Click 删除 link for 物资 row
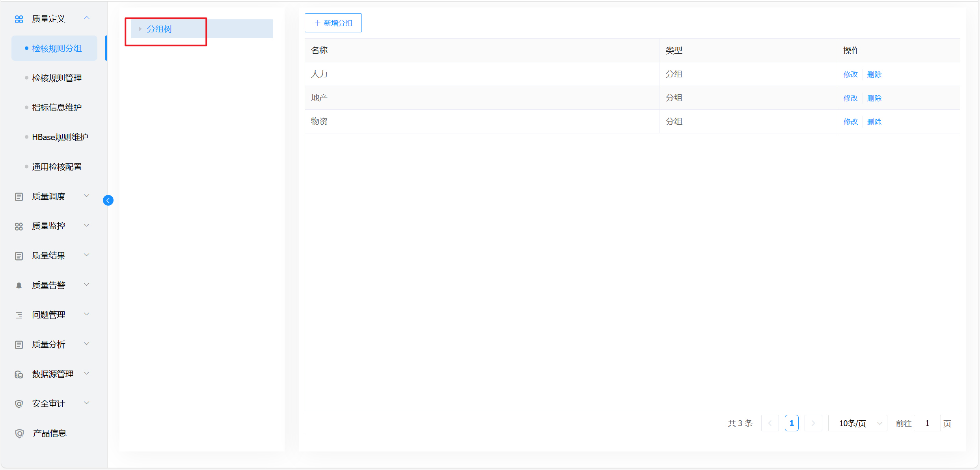The image size is (980, 470). pyautogui.click(x=874, y=122)
